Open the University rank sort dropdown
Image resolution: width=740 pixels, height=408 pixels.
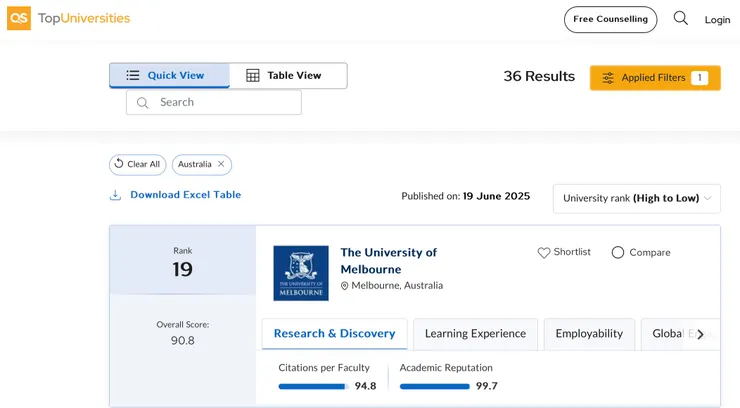[636, 198]
